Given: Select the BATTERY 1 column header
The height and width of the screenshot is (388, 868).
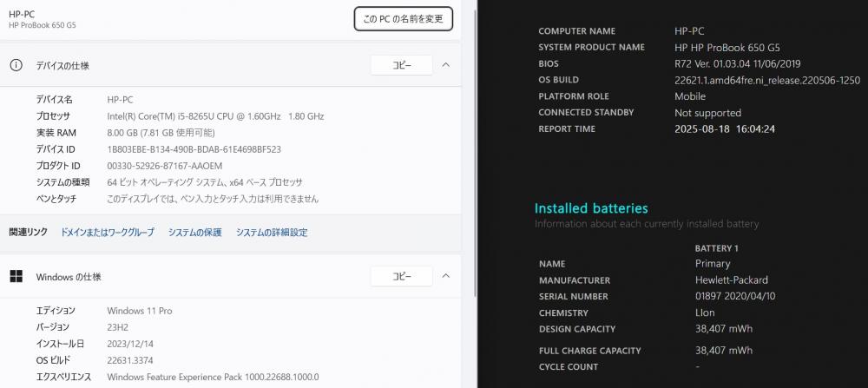Looking at the screenshot, I should pos(717,248).
